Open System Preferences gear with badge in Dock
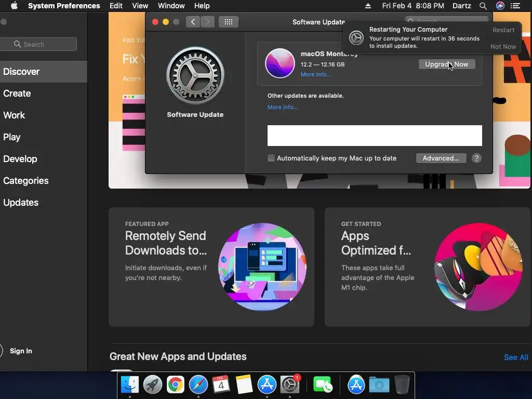This screenshot has width=532, height=399. 290,385
